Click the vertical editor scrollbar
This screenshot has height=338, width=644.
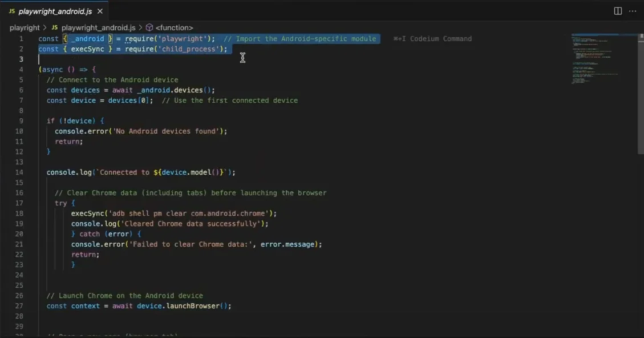point(641,95)
